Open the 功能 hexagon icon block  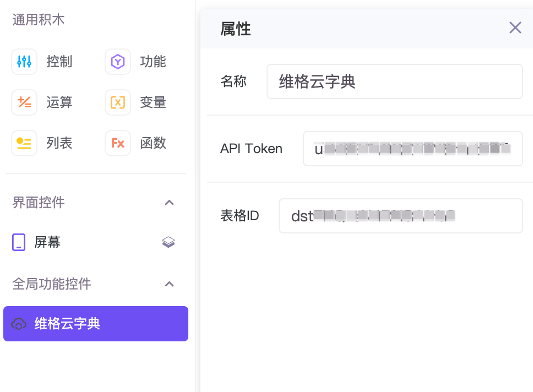click(x=118, y=62)
